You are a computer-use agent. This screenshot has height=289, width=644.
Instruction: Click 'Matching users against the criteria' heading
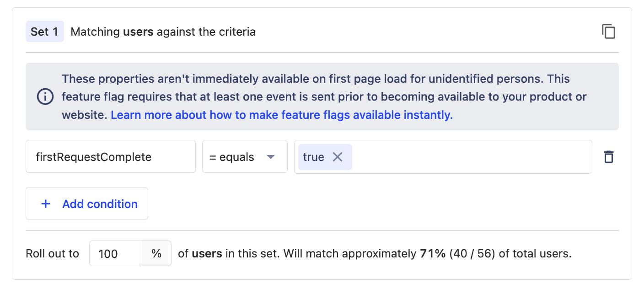pyautogui.click(x=163, y=32)
